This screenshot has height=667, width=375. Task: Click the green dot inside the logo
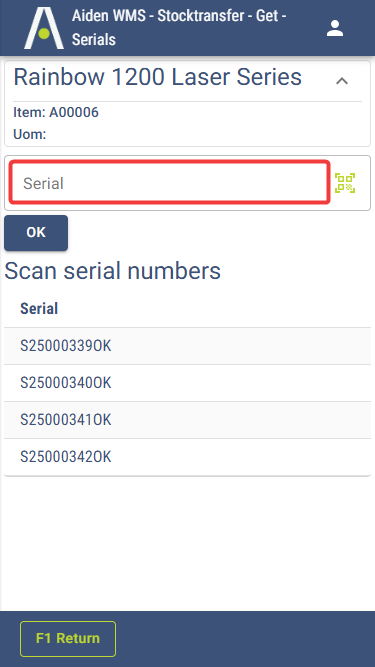pyautogui.click(x=44, y=33)
